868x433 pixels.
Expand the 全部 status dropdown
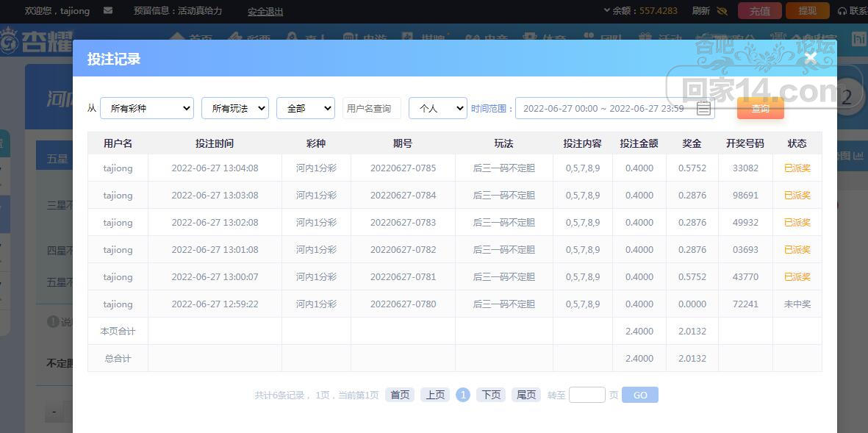(306, 108)
